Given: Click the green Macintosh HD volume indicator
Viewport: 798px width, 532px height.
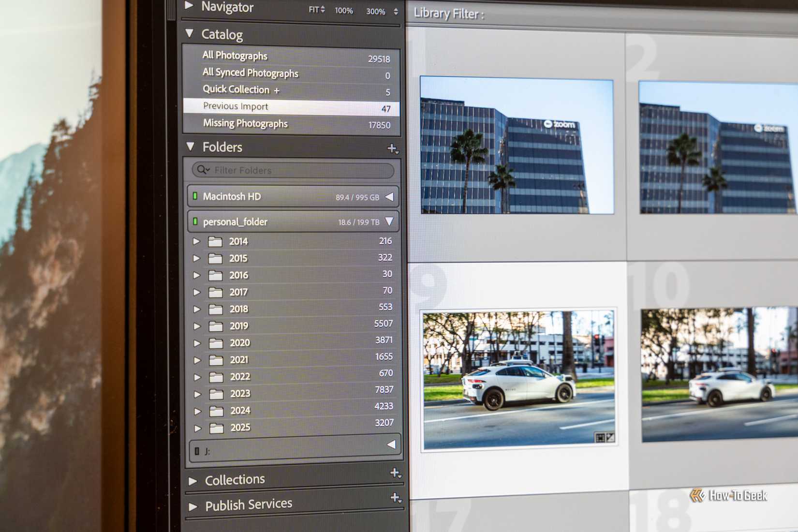Looking at the screenshot, I should coord(195,196).
